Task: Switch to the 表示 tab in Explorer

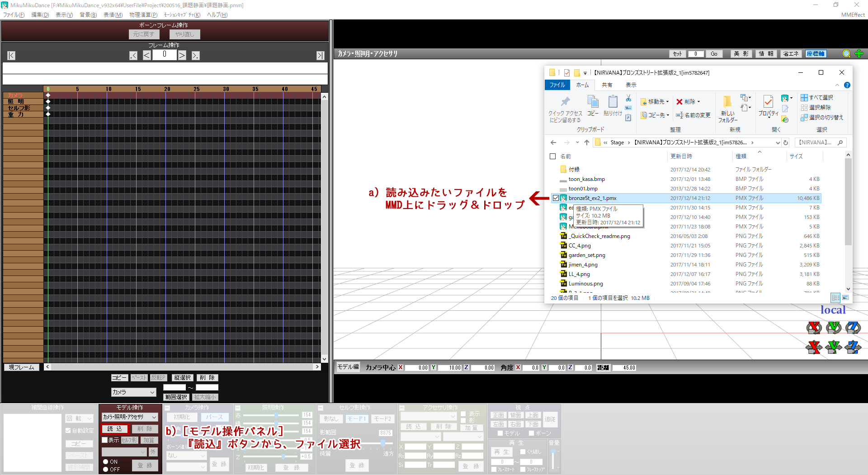Action: coord(631,85)
